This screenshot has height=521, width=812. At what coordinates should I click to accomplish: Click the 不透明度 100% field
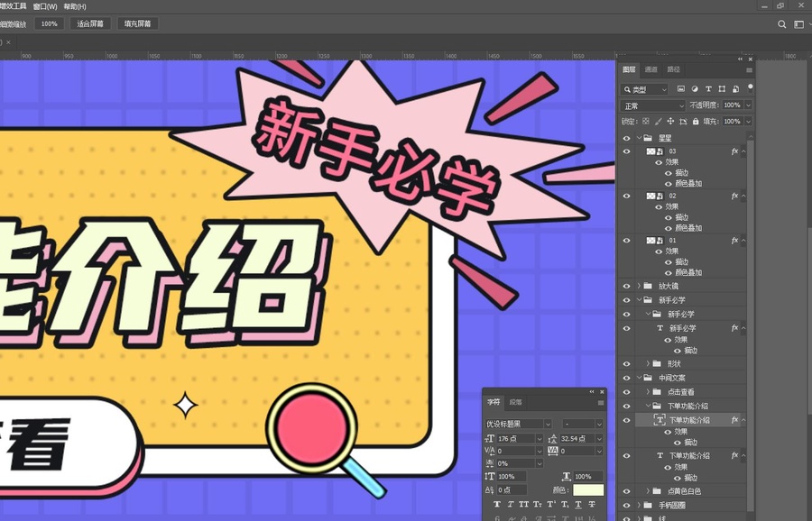click(x=733, y=105)
